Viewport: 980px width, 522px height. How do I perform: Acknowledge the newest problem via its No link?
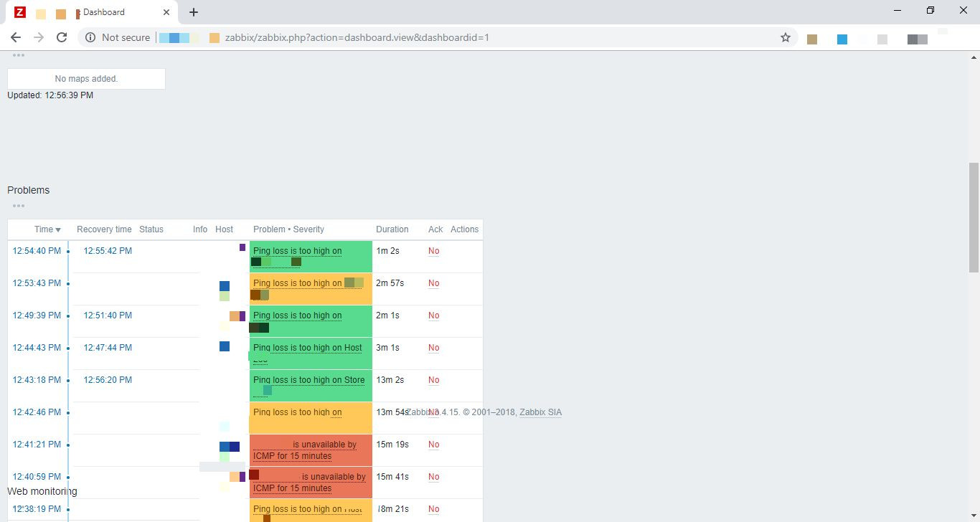point(433,251)
